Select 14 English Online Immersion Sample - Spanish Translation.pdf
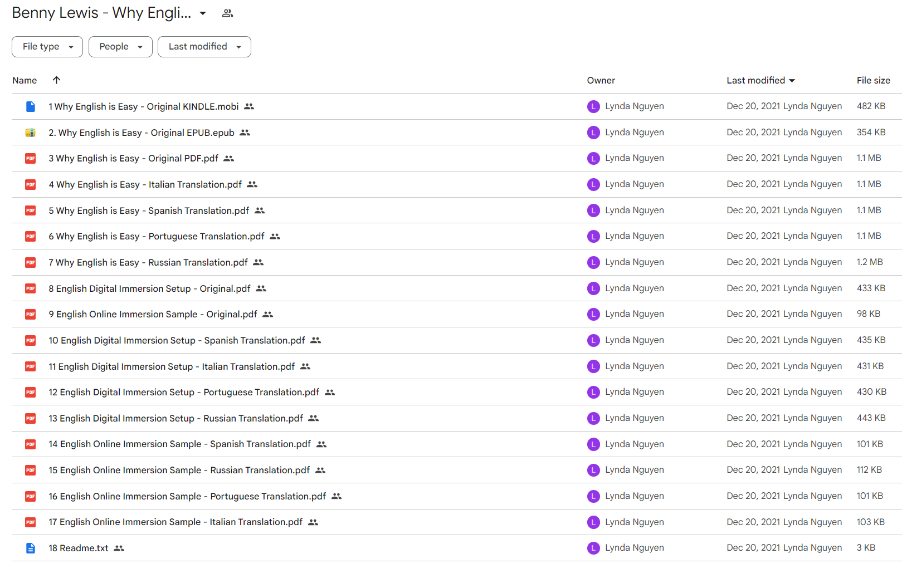Screen dimensions: 902x588 (x=180, y=444)
